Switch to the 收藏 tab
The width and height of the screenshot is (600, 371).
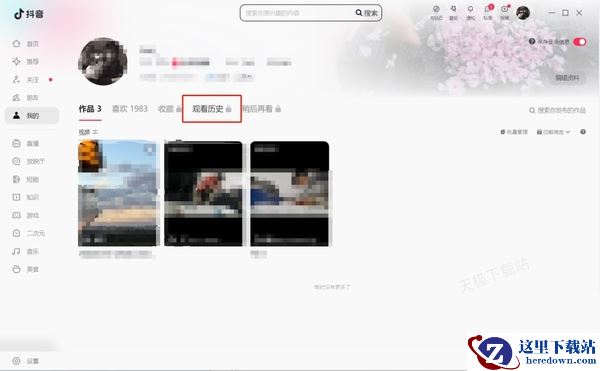click(x=170, y=109)
